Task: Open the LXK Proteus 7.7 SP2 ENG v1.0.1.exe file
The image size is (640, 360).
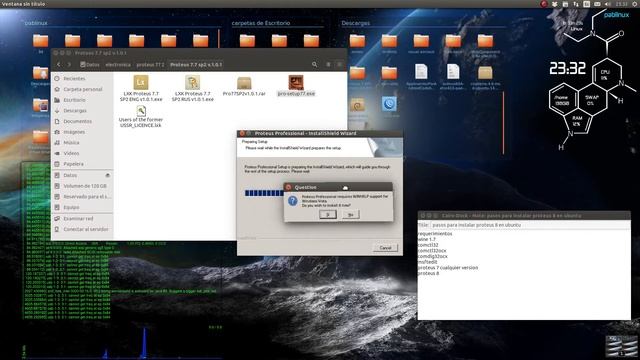Action: click(141, 88)
